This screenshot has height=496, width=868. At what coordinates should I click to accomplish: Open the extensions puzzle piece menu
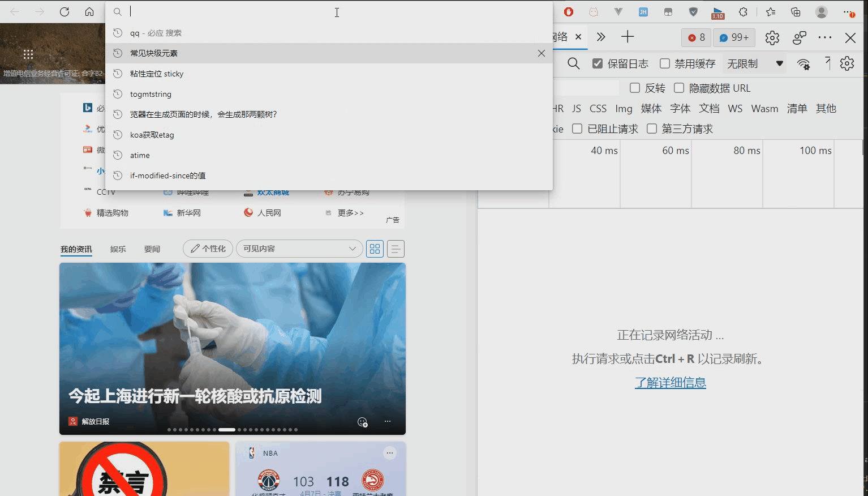click(743, 12)
